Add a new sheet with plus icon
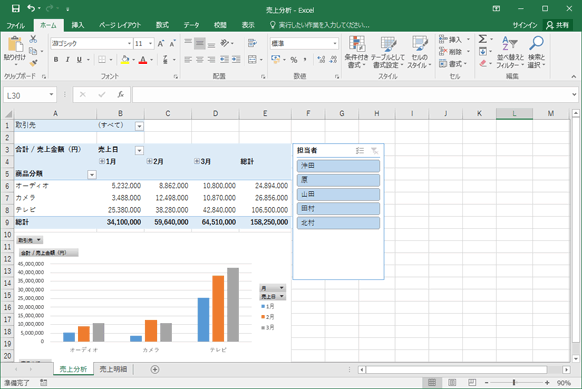Screen dimensions: 582x389 click(x=155, y=369)
